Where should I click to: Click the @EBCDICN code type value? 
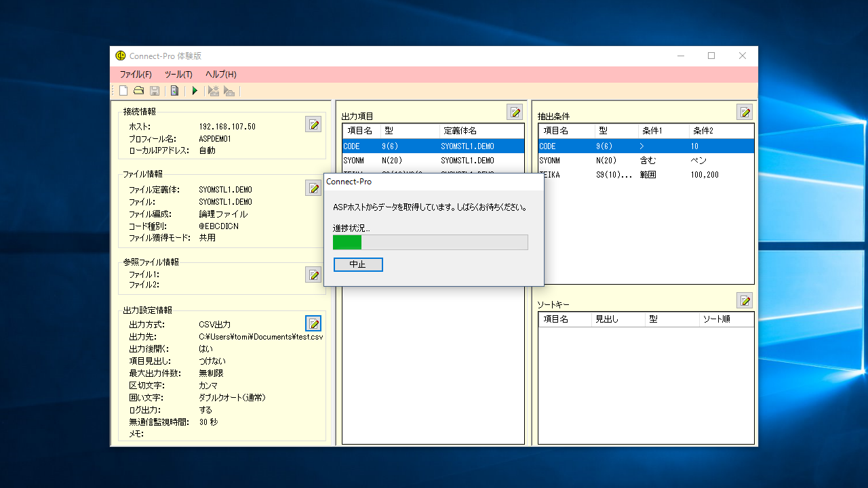218,226
